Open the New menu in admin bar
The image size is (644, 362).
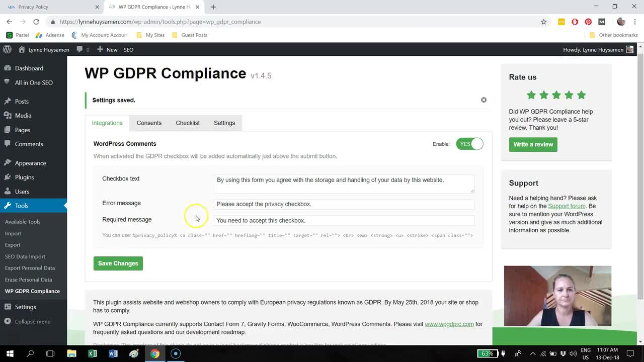coord(107,49)
